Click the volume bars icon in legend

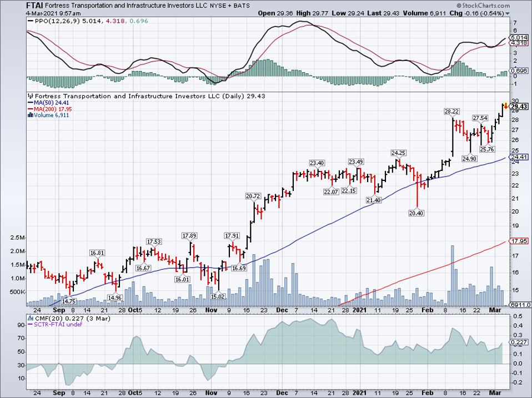(x=30, y=115)
